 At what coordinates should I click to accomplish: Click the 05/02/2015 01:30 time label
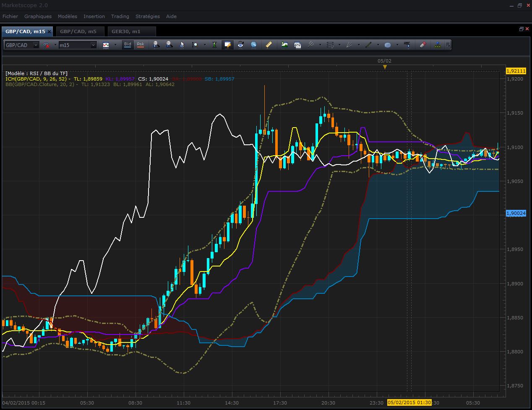point(409,402)
